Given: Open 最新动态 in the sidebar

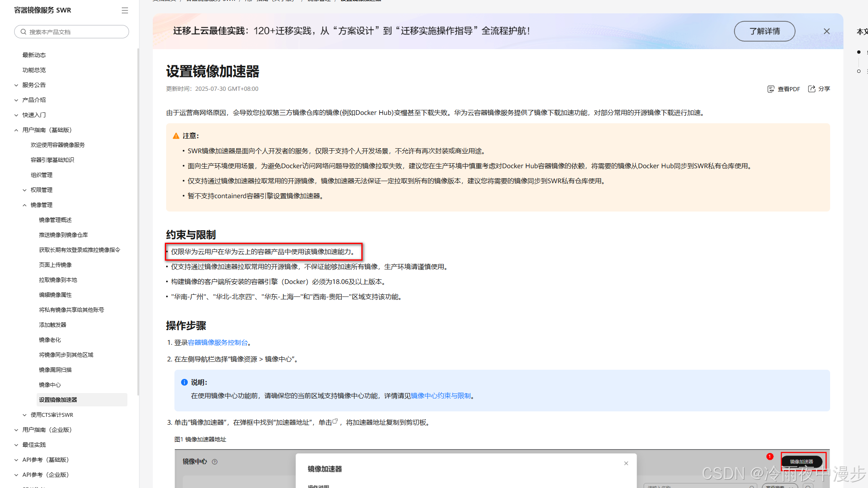Looking at the screenshot, I should coord(34,55).
